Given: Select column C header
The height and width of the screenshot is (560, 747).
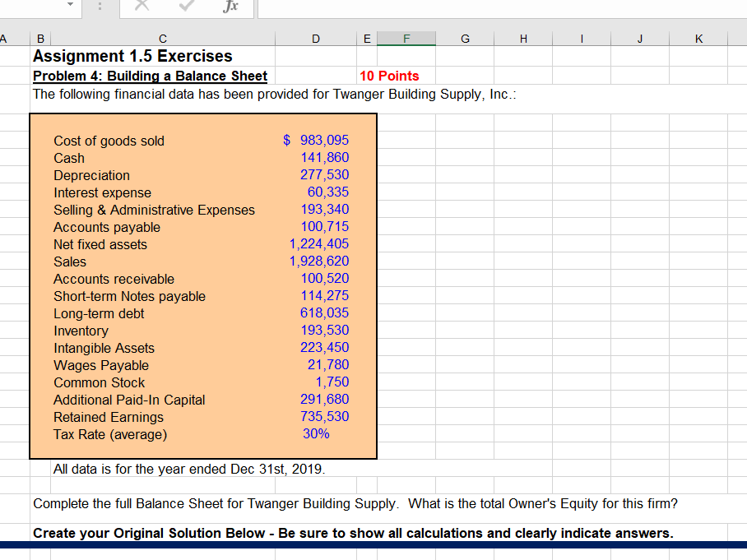Looking at the screenshot, I should click(x=163, y=39).
